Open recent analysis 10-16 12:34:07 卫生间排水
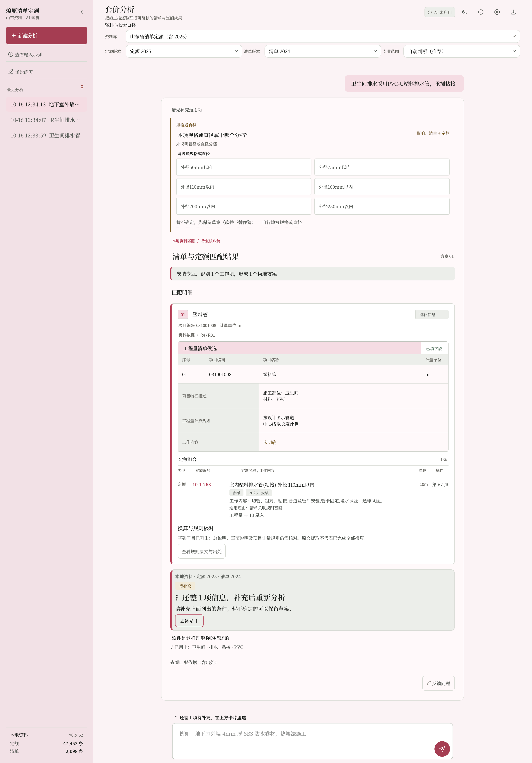Viewport: 532px width, 763px height. tap(47, 120)
